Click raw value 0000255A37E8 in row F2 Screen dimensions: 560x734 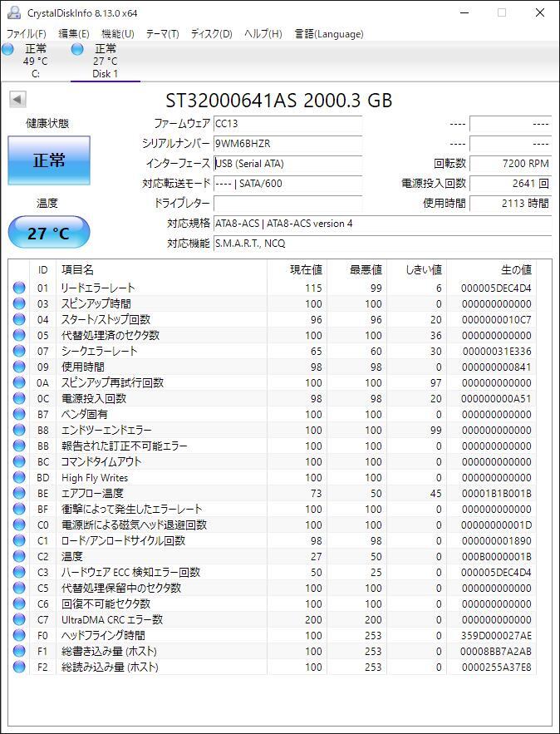pyautogui.click(x=496, y=667)
